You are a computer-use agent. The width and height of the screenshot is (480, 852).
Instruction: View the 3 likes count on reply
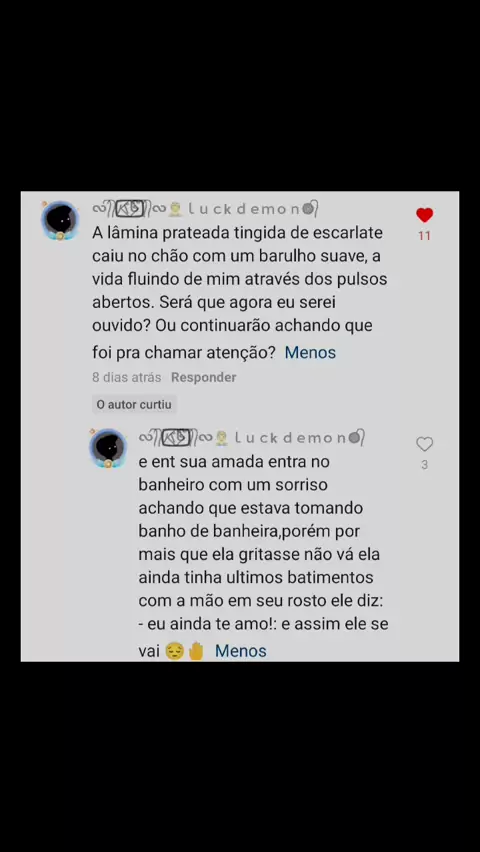coord(424,465)
